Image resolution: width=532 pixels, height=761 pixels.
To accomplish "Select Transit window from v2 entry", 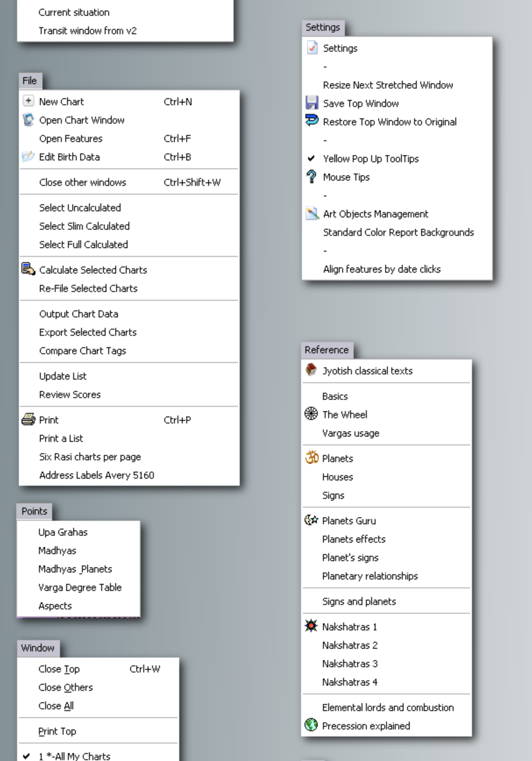I will click(87, 31).
